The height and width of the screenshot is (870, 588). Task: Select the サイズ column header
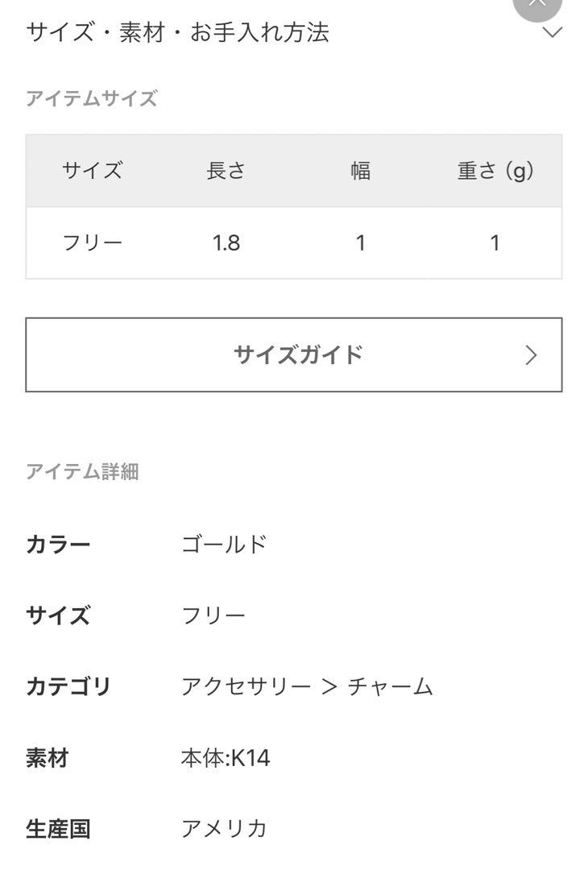[92, 170]
